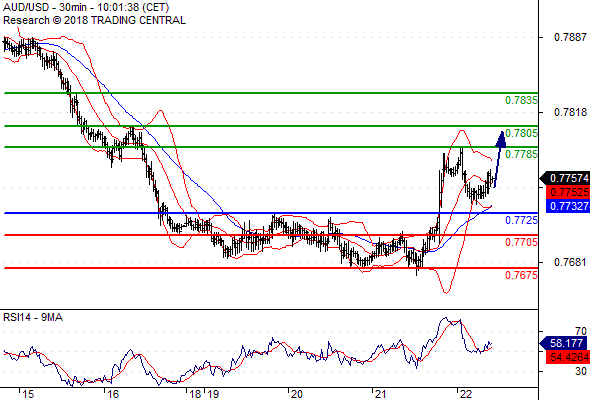
Task: Select the 0.7805 green resistance label
Action: (x=521, y=133)
